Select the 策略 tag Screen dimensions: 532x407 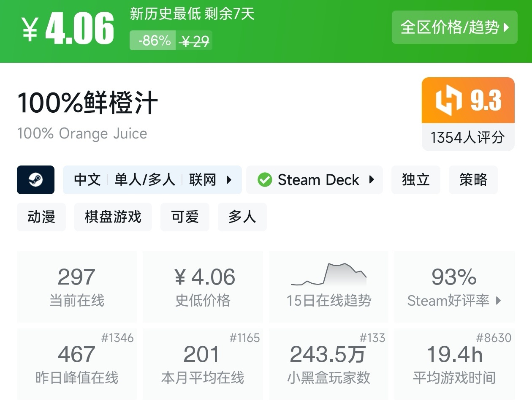473,180
